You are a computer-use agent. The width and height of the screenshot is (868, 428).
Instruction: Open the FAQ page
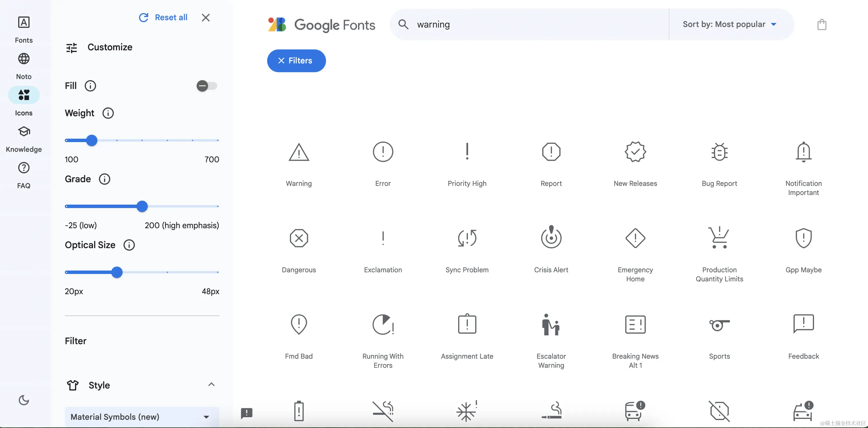24,175
